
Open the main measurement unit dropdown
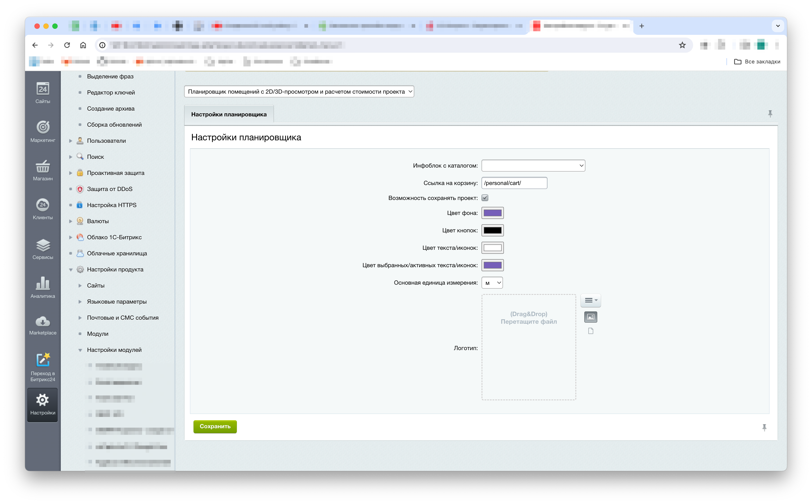[492, 283]
